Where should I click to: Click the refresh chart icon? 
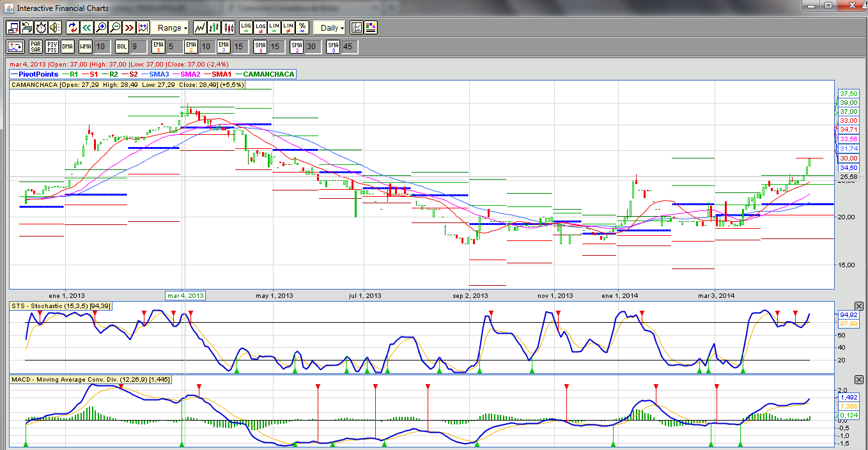(72, 27)
